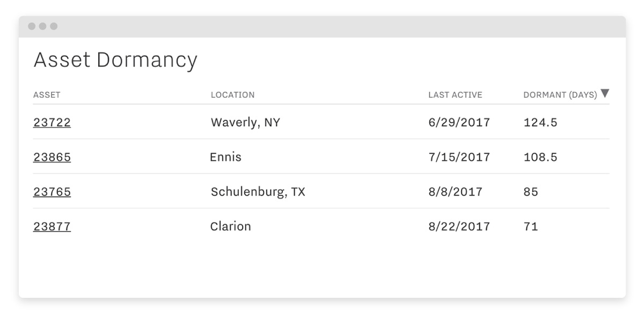Select the Waverly, NY location cell

(245, 122)
